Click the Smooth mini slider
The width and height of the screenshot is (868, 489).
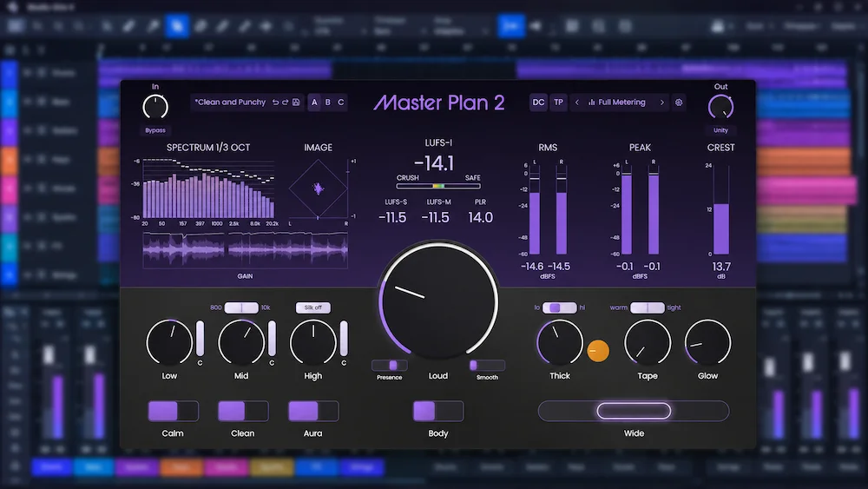coord(487,365)
